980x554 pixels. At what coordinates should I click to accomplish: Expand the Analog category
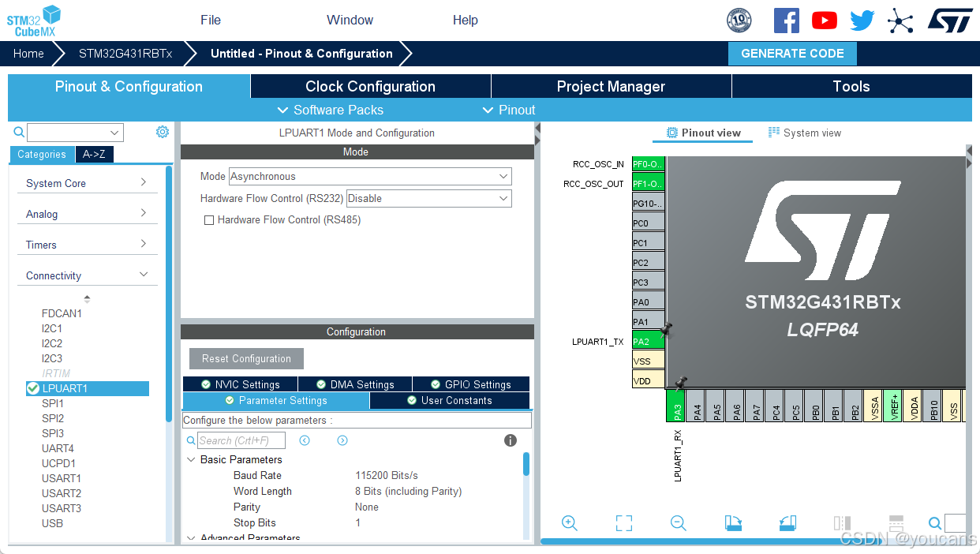pyautogui.click(x=87, y=214)
